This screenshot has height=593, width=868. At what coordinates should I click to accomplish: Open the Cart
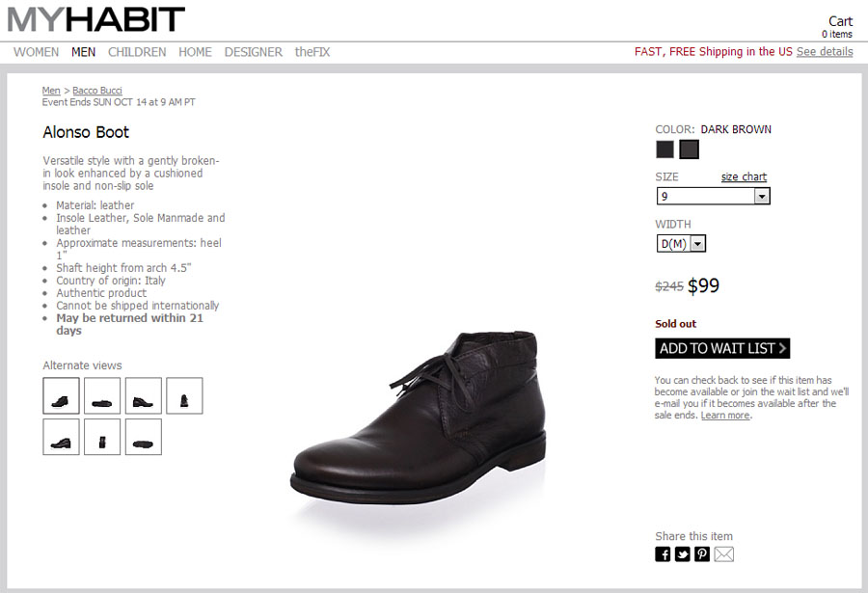[840, 21]
